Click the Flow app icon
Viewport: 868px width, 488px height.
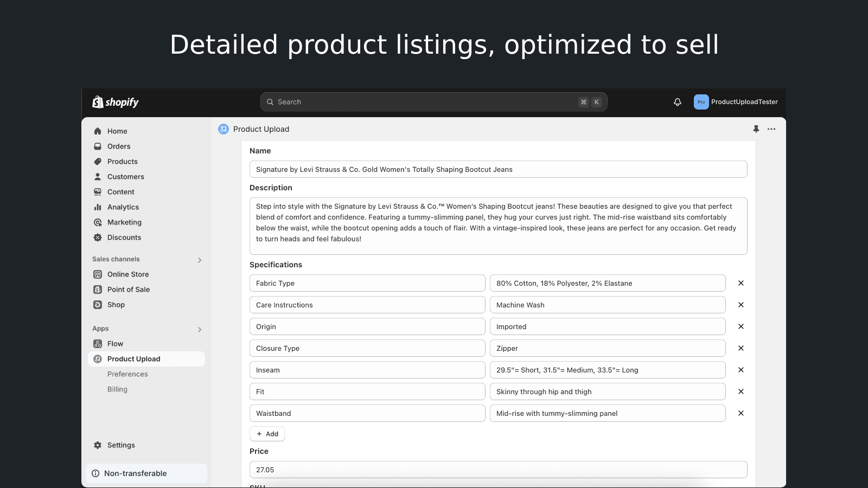[98, 344]
